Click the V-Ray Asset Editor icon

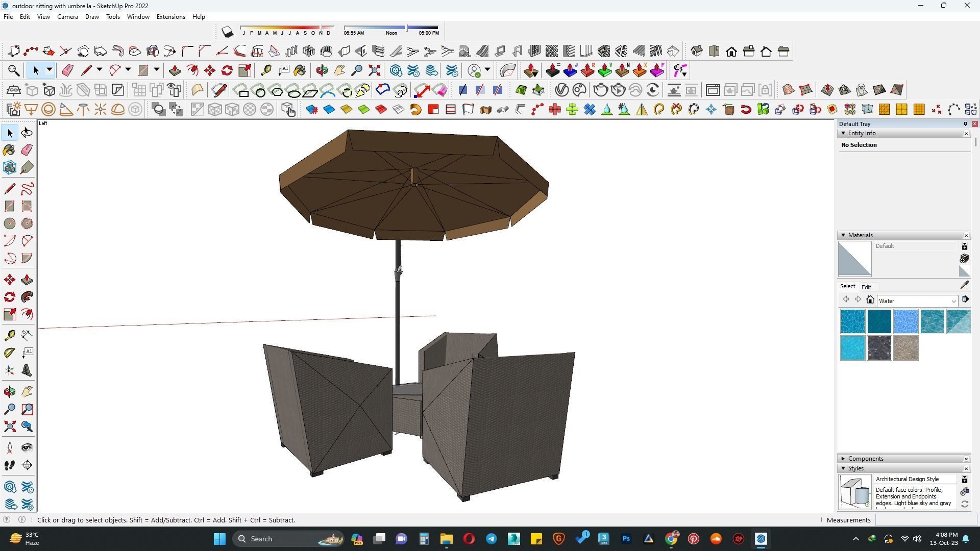coord(561,90)
